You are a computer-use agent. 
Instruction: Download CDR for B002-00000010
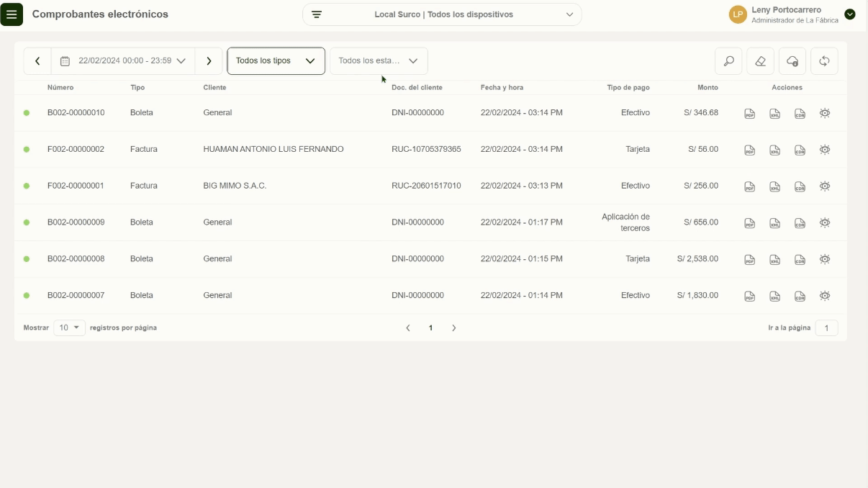click(800, 114)
